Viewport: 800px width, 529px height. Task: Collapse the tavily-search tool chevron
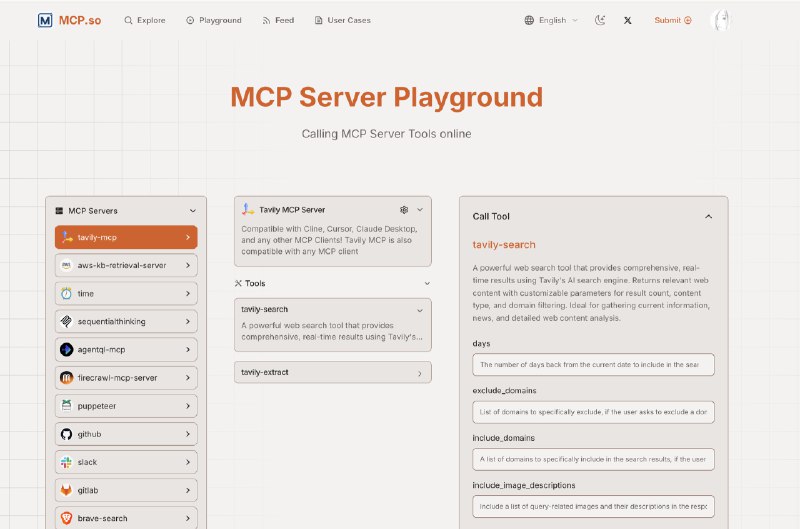click(420, 311)
